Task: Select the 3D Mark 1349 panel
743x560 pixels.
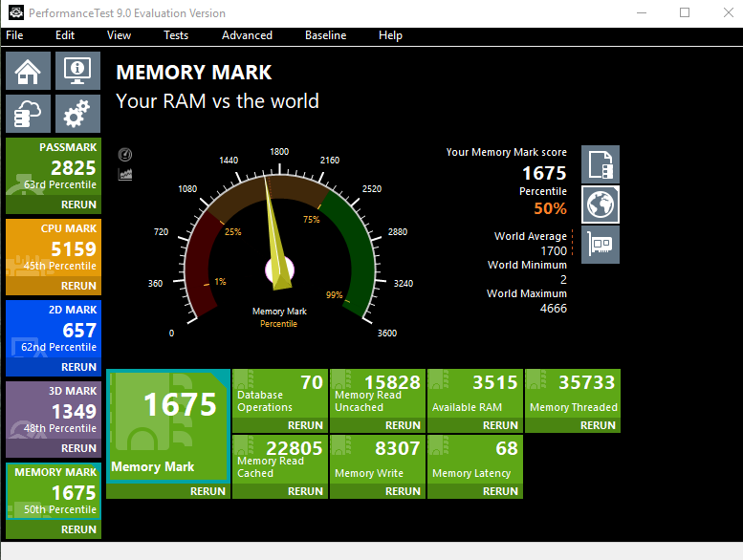Action: pyautogui.click(x=54, y=410)
